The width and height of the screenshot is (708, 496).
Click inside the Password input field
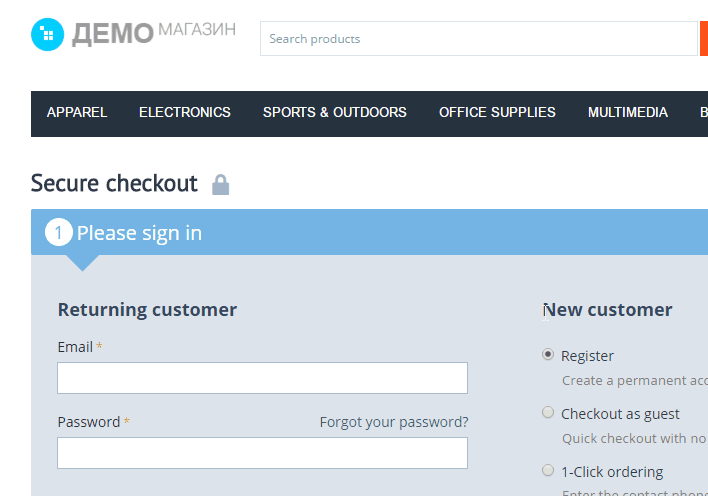point(262,453)
